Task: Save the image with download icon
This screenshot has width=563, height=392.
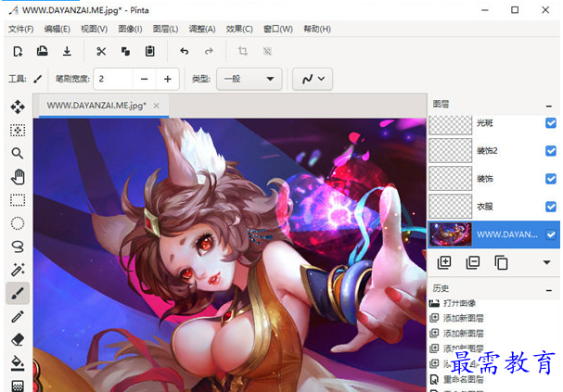Action: 67,51
